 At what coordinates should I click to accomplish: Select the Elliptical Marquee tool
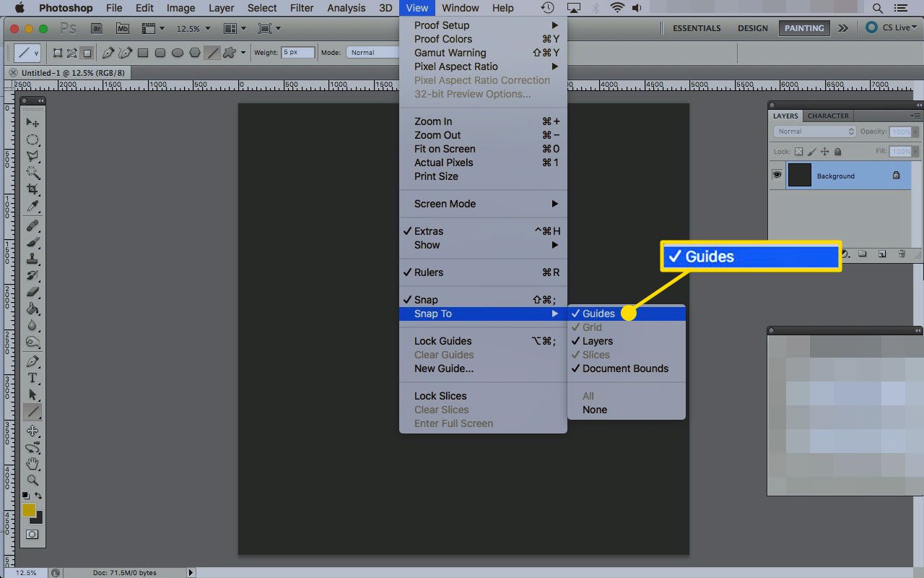point(32,139)
